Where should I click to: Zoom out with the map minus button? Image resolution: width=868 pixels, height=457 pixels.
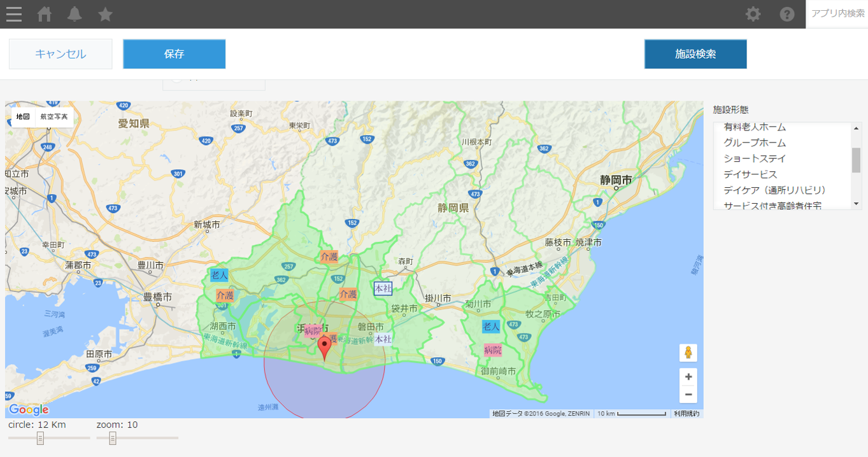688,395
